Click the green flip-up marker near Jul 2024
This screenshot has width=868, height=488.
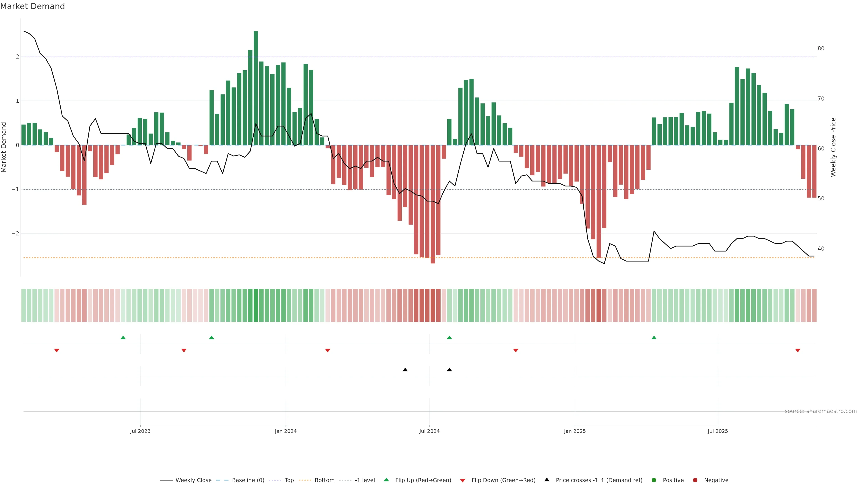click(449, 338)
